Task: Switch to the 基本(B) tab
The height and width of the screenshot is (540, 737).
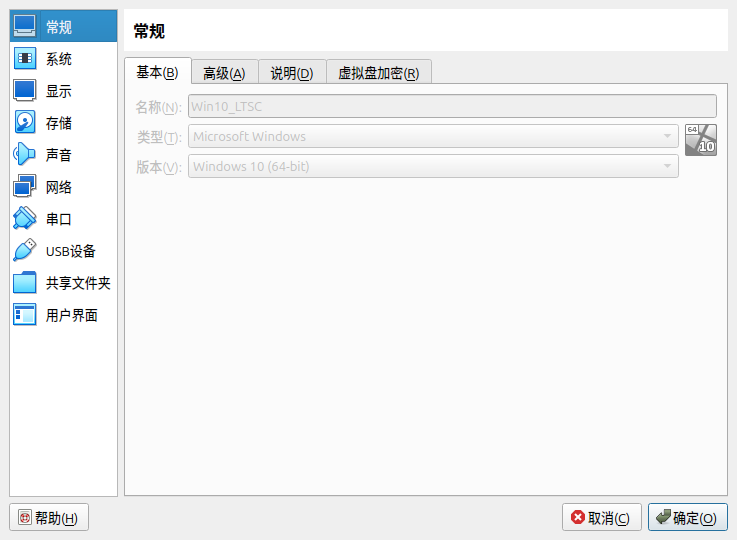Action: 157,72
